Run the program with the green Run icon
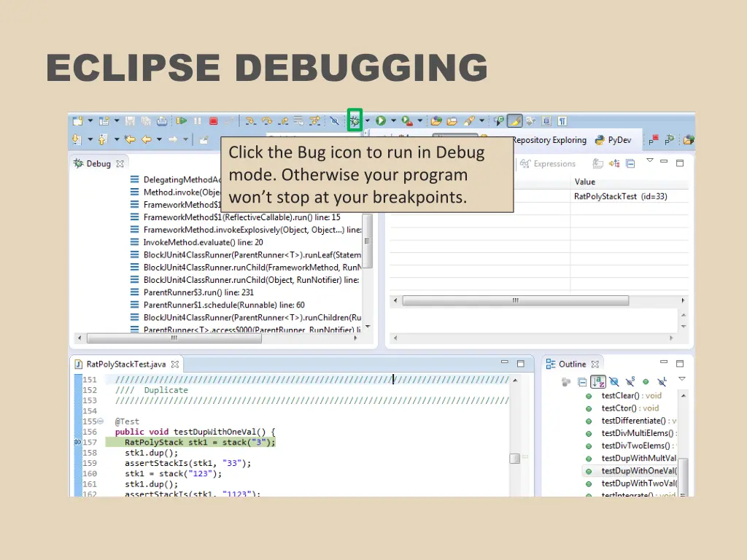 point(379,120)
